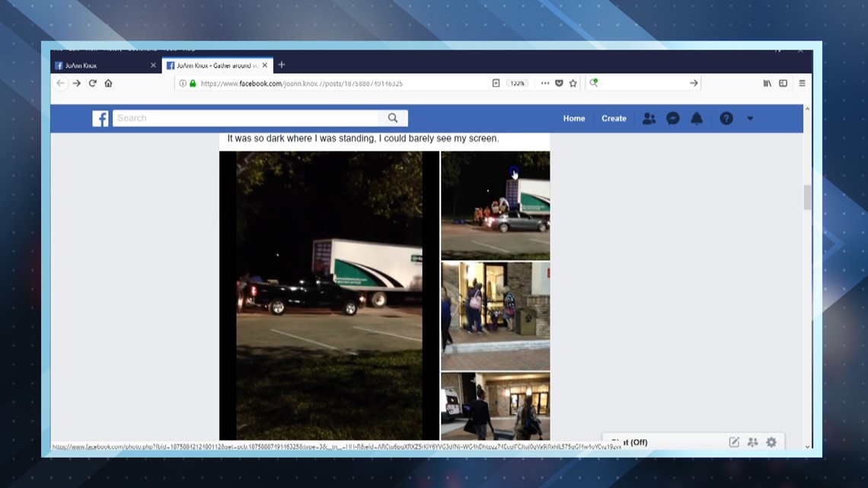Viewport: 868px width, 488px height.
Task: Open the Facebook account dropdown caret
Action: pyautogui.click(x=751, y=118)
